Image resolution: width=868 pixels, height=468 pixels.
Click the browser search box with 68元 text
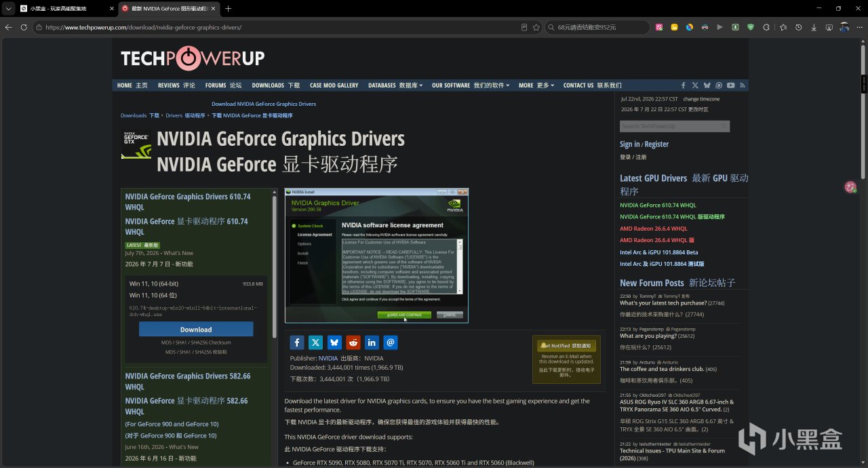tap(597, 27)
